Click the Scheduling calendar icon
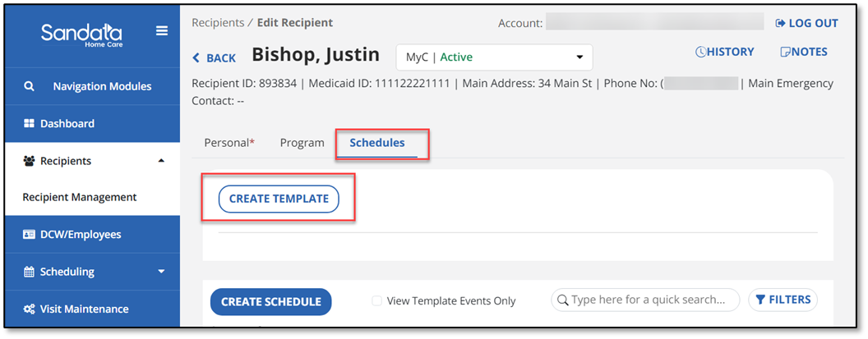Screen dimensions: 868x339 click(29, 272)
